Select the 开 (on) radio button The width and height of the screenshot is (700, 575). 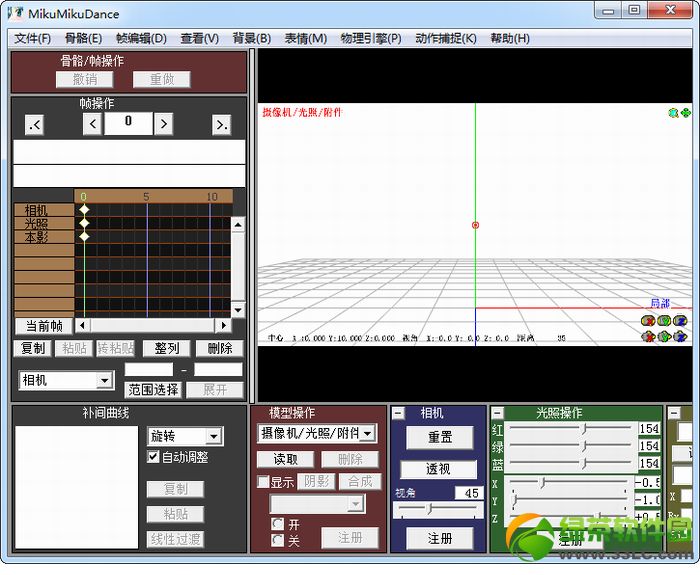click(278, 524)
